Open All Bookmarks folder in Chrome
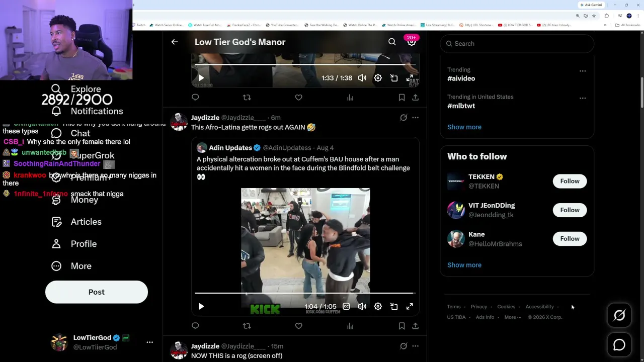 [628, 25]
